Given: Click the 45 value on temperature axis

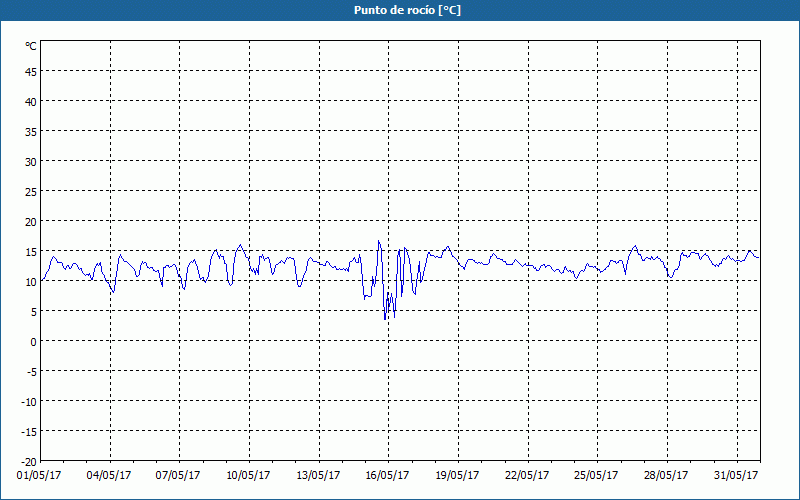Looking at the screenshot, I should tap(31, 72).
